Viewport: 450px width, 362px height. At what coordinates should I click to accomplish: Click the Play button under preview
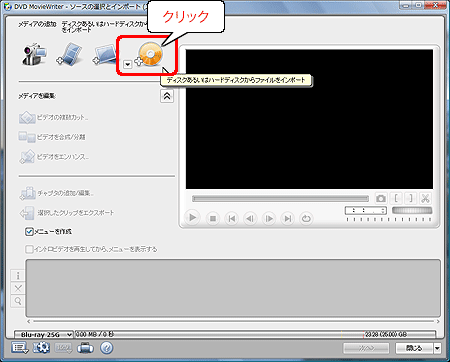coord(192,218)
